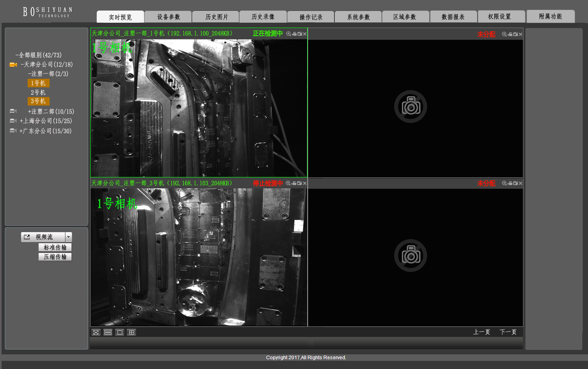
Task: Select the 3号机 live video feed
Action: [x=199, y=257]
